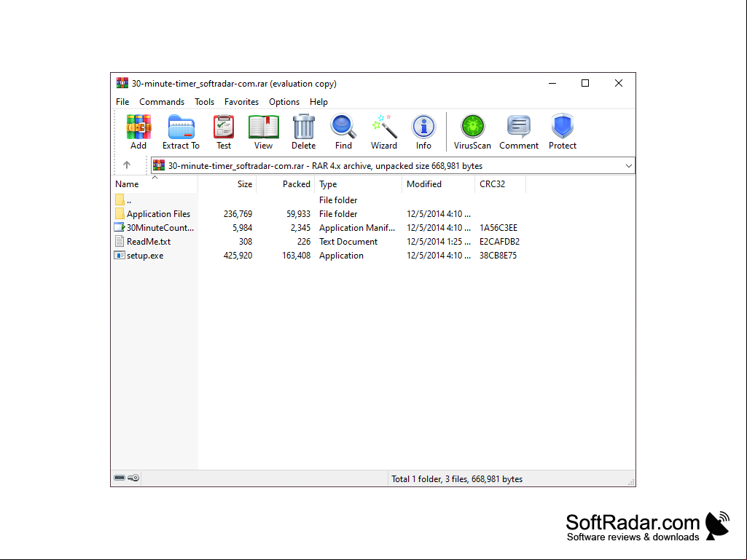Click CRC32 value E2CAFDB2
This screenshot has width=747, height=560.
click(x=499, y=242)
